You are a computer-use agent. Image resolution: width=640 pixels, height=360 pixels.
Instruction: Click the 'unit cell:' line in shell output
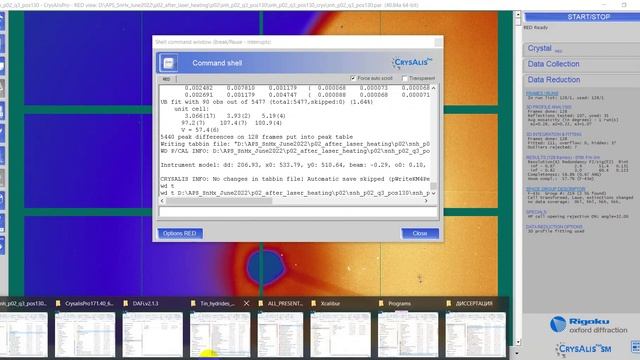click(x=191, y=109)
